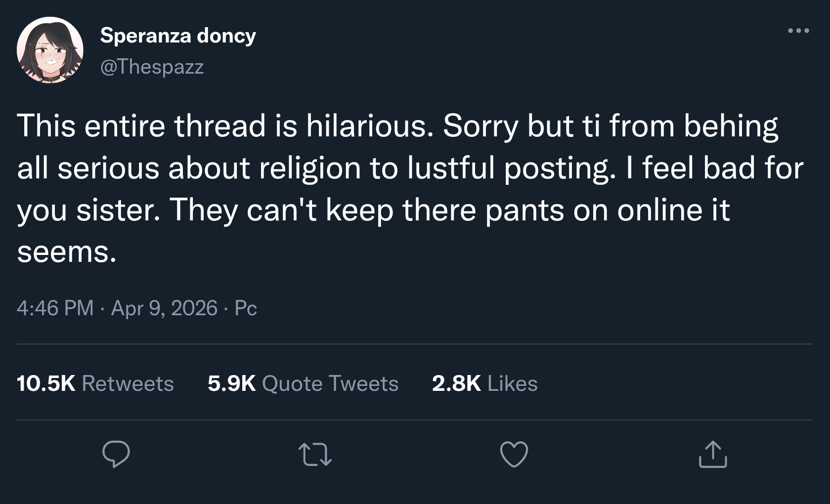Open the three-dot more options menu
Image resolution: width=830 pixels, height=504 pixels.
798,31
